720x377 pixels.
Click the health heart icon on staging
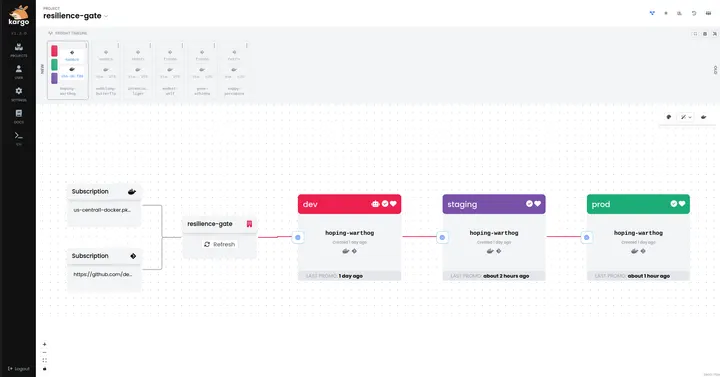click(x=537, y=203)
